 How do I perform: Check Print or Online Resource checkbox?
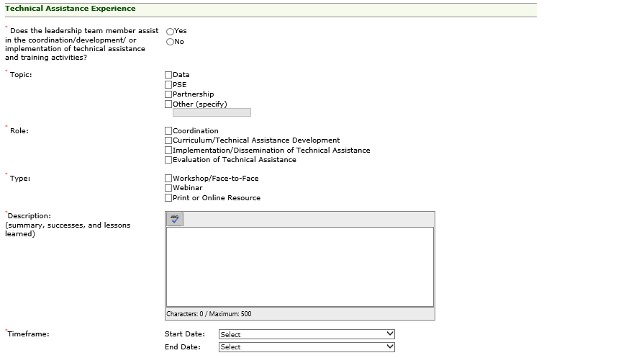click(168, 197)
